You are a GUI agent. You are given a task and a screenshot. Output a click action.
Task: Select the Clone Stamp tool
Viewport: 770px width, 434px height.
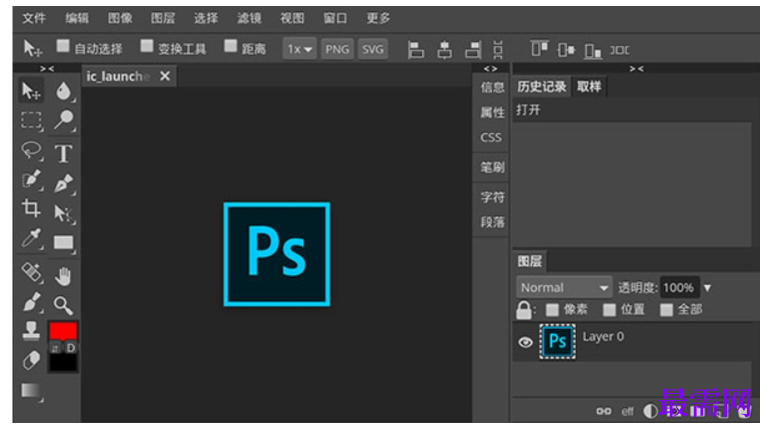[x=31, y=331]
